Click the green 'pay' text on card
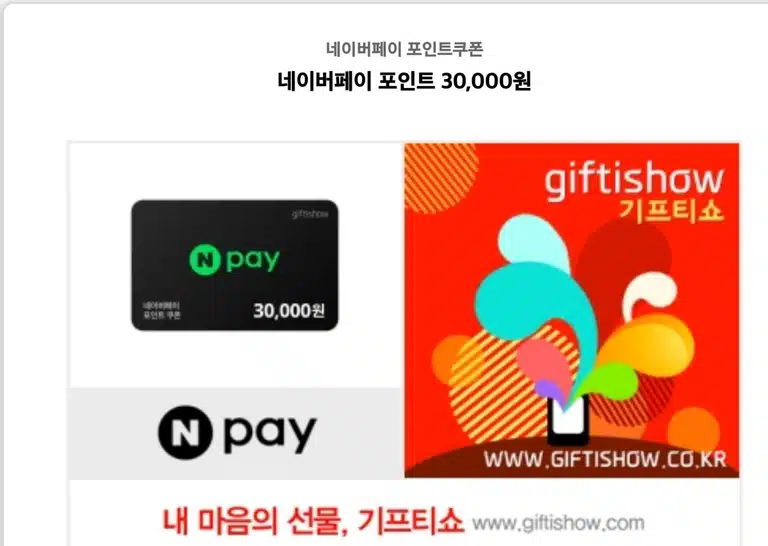768x546 pixels. pos(253,261)
